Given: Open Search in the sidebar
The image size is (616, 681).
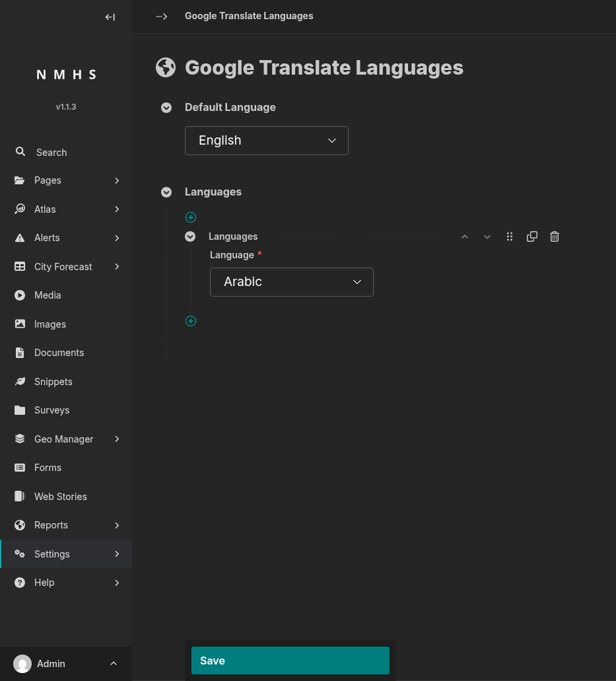Looking at the screenshot, I should 66,152.
